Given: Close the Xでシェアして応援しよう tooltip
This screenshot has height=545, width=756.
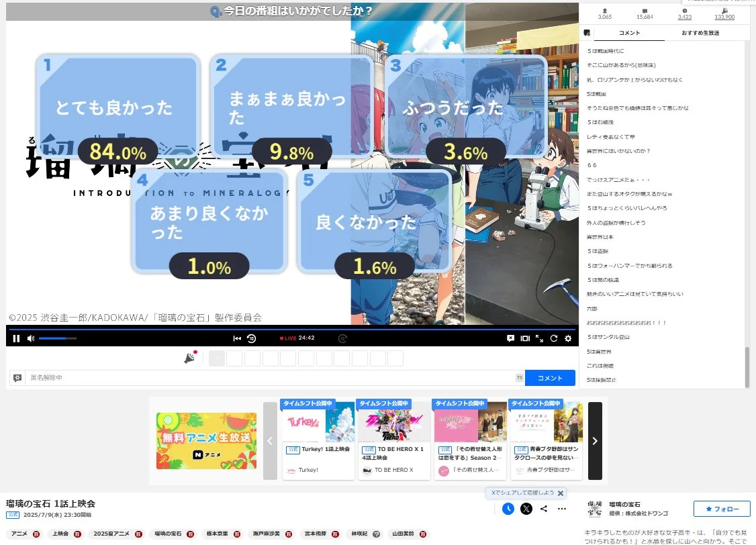Looking at the screenshot, I should 560,493.
